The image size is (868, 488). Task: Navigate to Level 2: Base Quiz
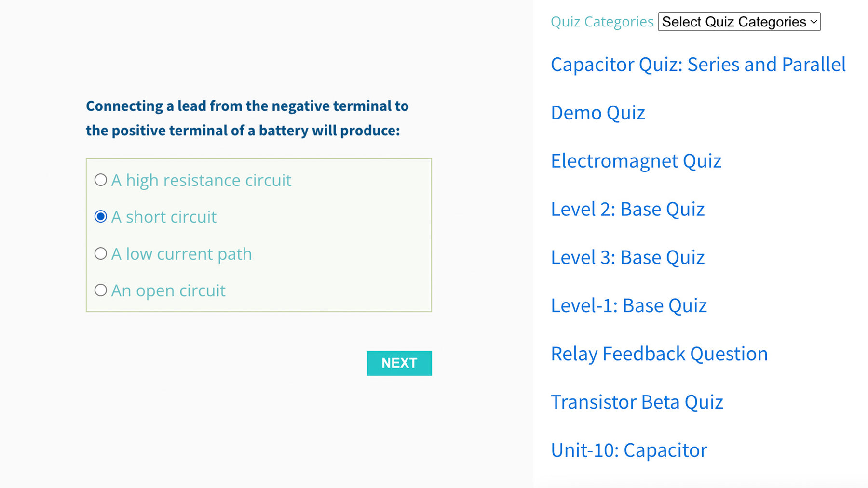tap(627, 209)
